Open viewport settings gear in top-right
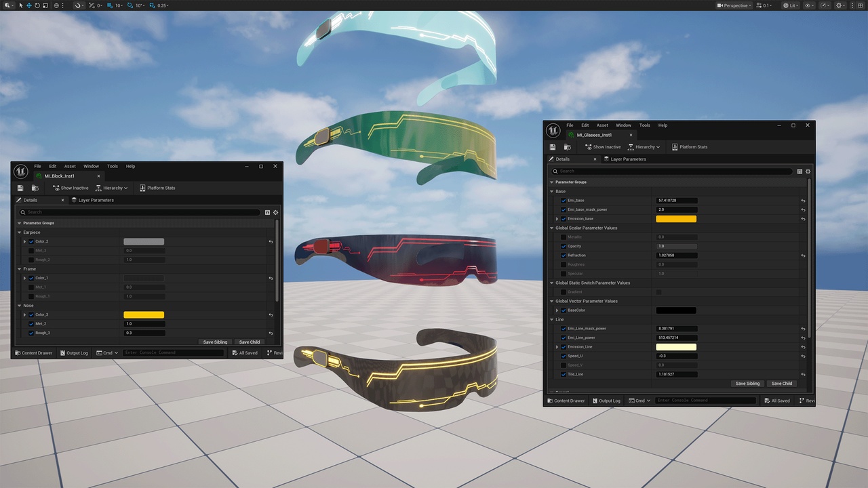This screenshot has height=488, width=868. [840, 5]
